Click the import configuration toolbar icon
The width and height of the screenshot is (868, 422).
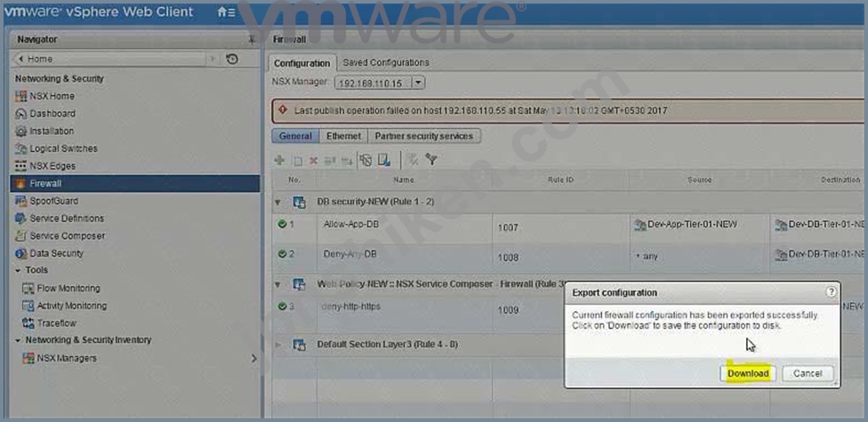click(366, 160)
